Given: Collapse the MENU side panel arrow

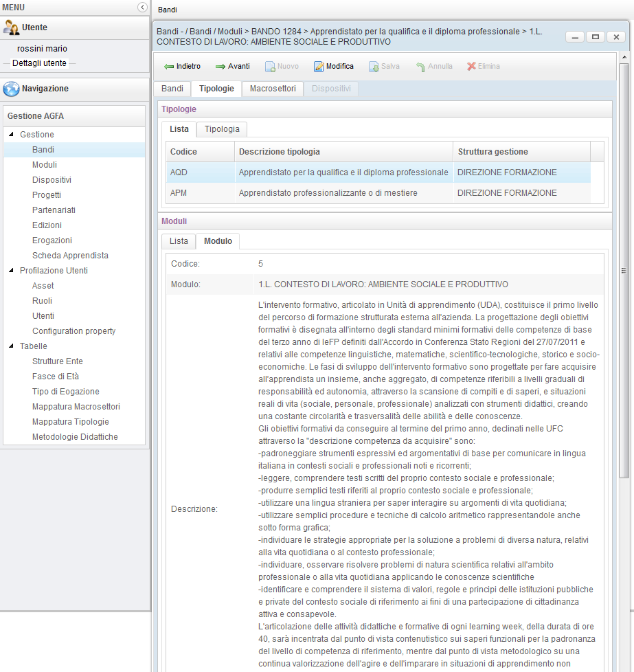Looking at the screenshot, I should (142, 7).
